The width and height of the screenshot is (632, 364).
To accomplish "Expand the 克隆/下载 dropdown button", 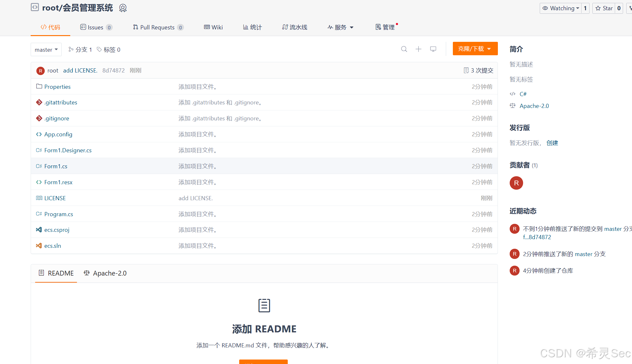I will 475,49.
